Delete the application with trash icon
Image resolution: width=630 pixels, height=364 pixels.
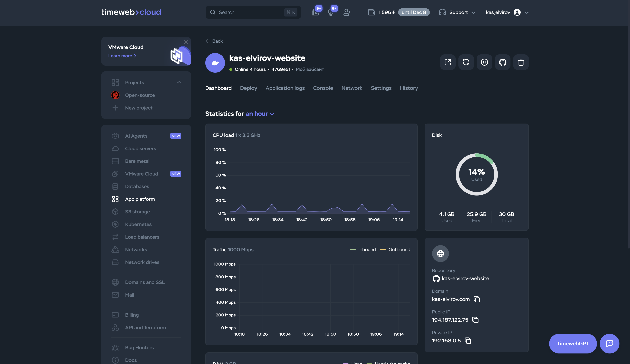point(521,62)
